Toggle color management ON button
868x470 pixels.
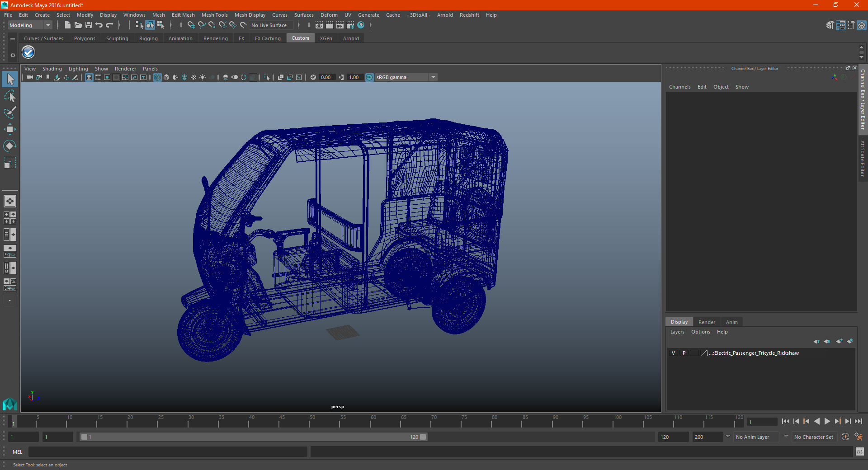(x=369, y=77)
